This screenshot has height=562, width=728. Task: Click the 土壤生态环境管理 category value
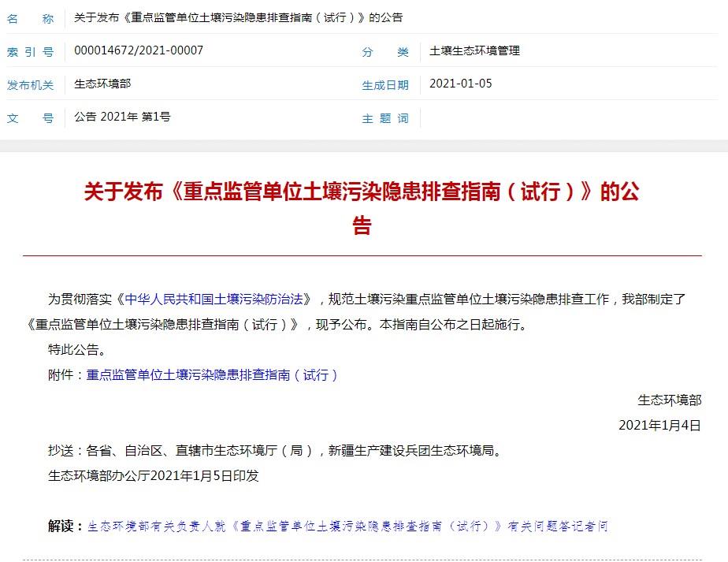474,50
